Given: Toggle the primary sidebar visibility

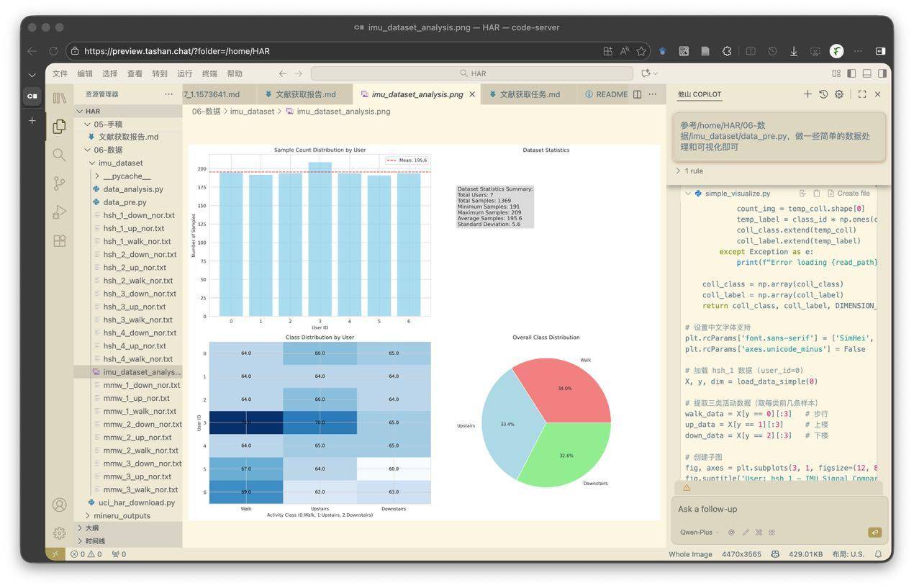Looking at the screenshot, I should pyautogui.click(x=851, y=73).
